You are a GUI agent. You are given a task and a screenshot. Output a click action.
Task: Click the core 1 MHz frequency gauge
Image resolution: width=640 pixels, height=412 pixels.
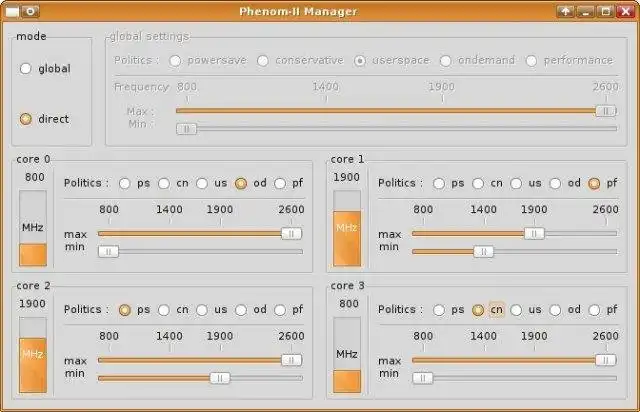347,228
